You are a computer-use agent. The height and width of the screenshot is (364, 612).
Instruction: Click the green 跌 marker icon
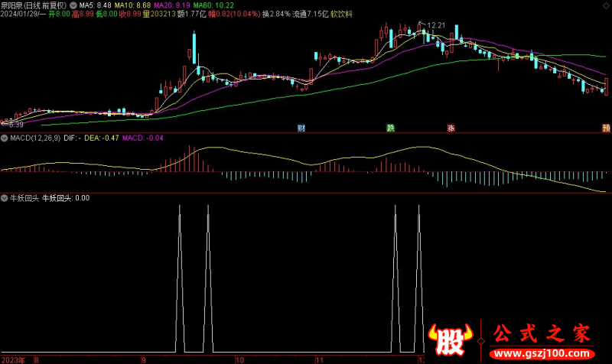[x=391, y=128]
